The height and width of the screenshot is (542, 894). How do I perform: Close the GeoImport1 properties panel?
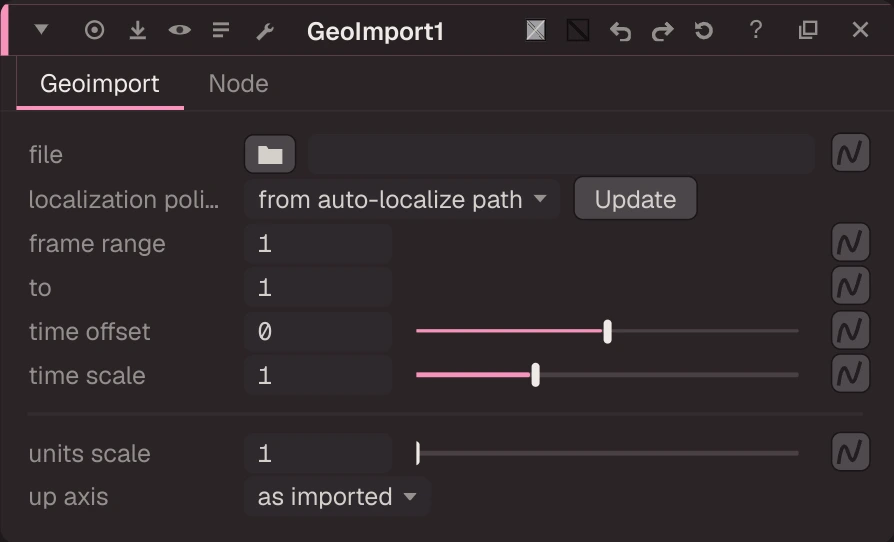(860, 30)
